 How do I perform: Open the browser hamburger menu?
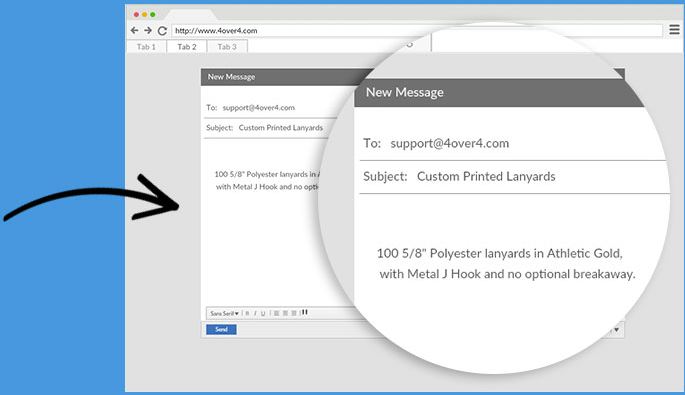point(675,30)
